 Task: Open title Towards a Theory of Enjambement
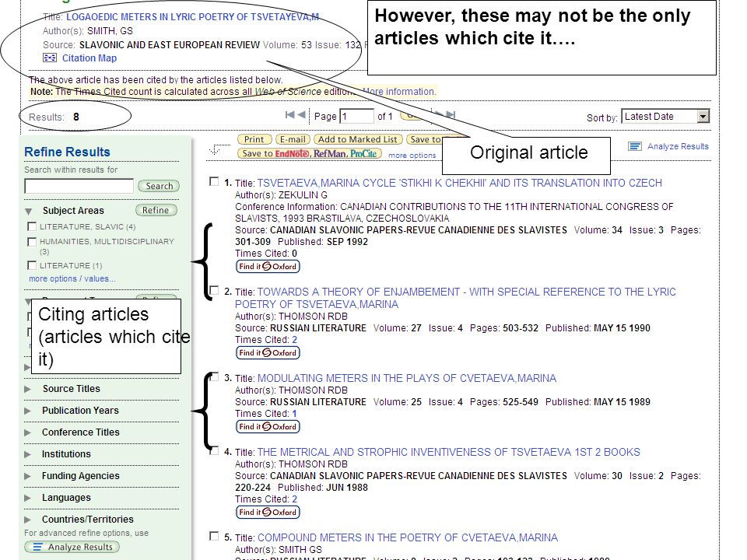point(455,298)
